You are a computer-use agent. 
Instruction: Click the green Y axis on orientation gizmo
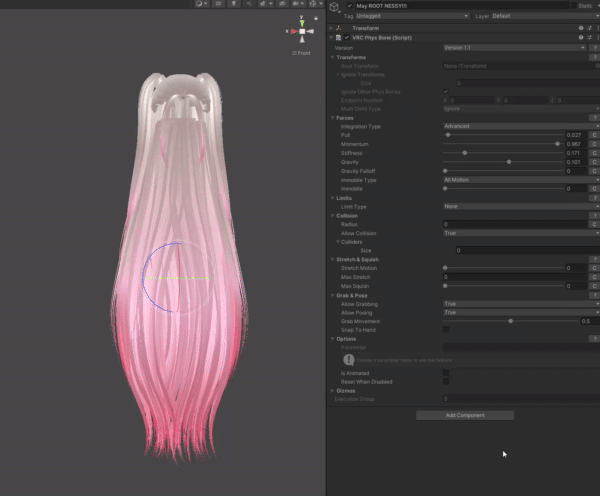(x=301, y=21)
